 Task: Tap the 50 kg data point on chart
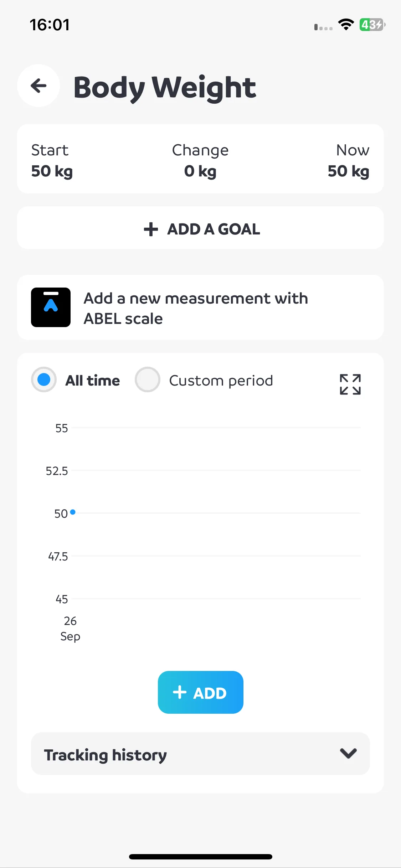pyautogui.click(x=73, y=512)
